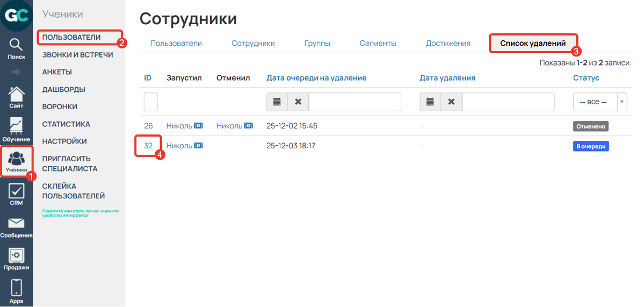
Task: Switch to the Достижения tab
Action: [448, 43]
